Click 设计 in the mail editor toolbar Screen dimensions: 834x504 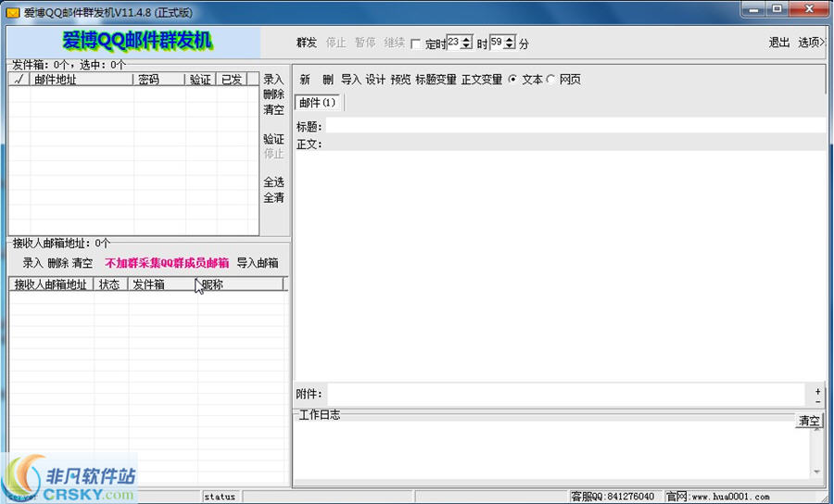click(x=375, y=80)
